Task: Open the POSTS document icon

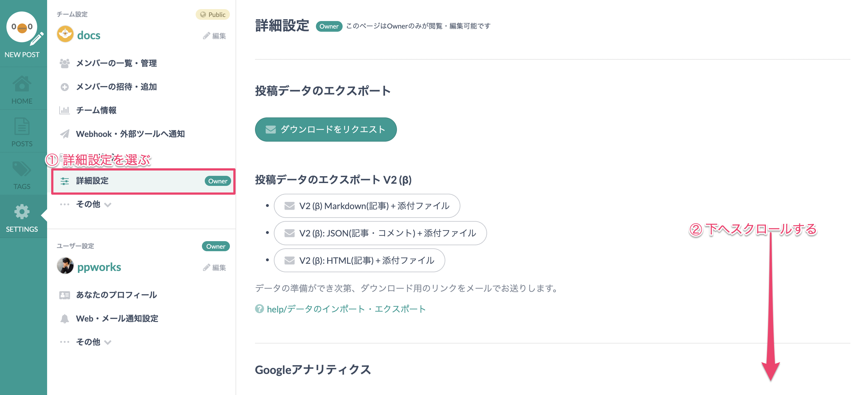Action: coord(22,127)
